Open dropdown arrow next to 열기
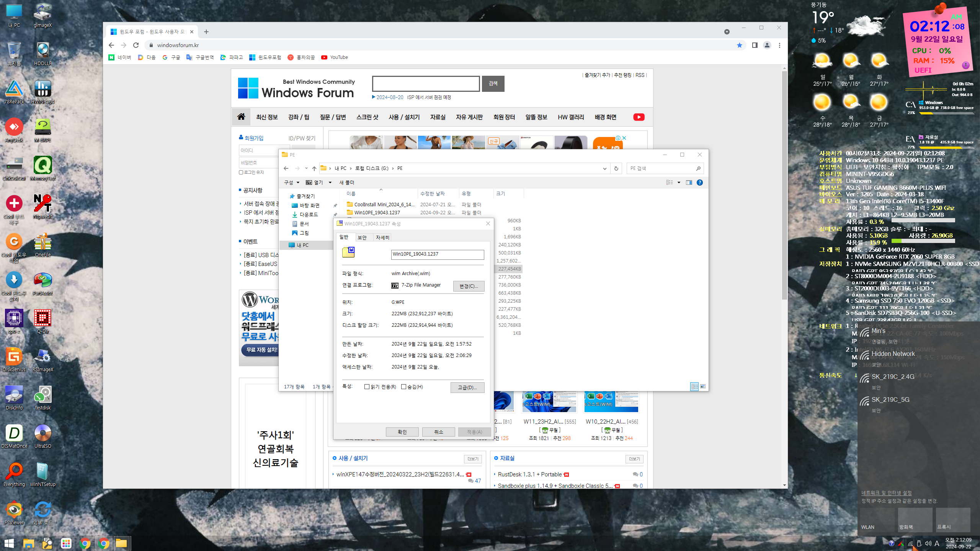 click(x=330, y=183)
